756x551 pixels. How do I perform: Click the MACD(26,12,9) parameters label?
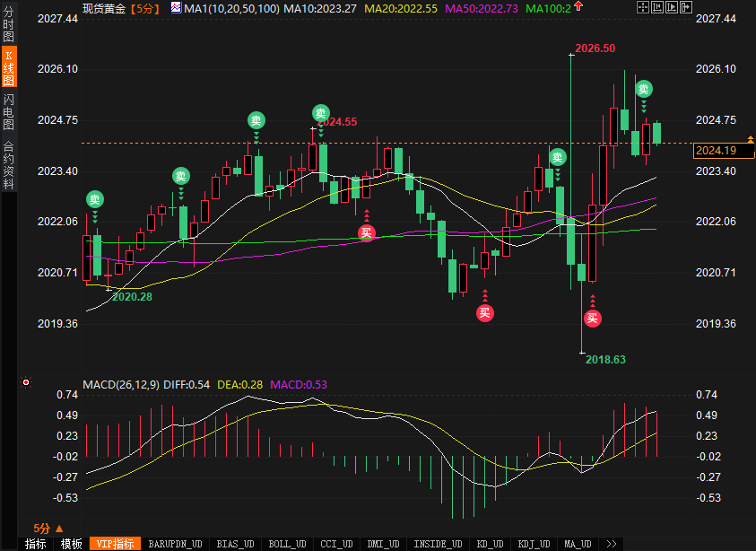[x=120, y=385]
